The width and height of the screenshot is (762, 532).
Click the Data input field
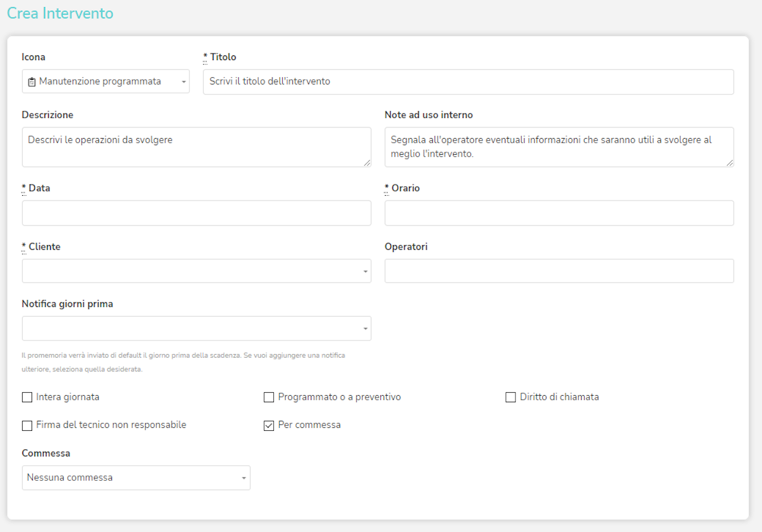pos(196,213)
